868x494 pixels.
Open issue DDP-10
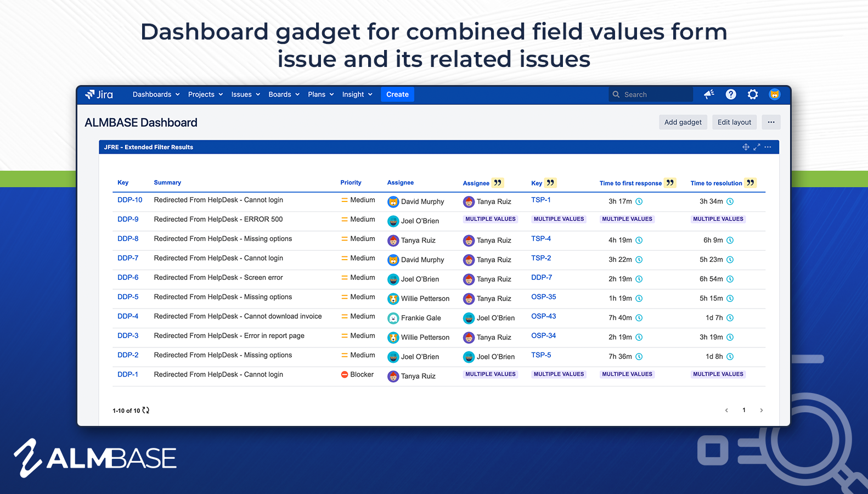pos(129,200)
